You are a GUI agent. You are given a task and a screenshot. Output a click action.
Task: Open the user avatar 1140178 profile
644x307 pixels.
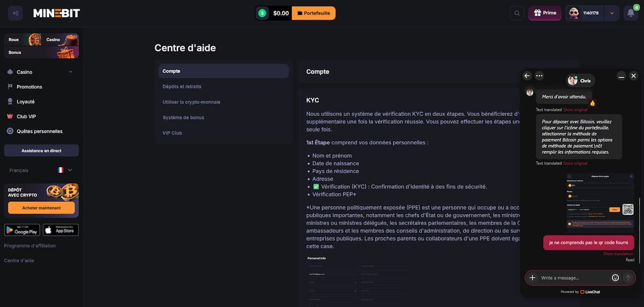tap(584, 13)
